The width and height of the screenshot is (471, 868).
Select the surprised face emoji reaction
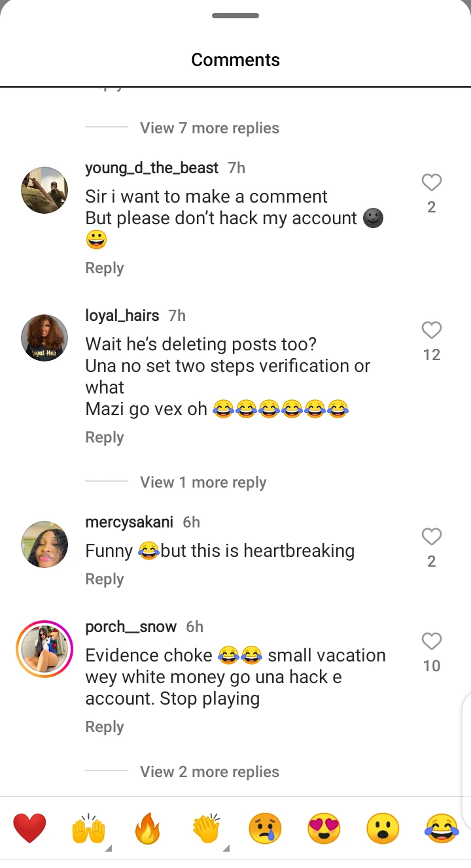point(383,829)
